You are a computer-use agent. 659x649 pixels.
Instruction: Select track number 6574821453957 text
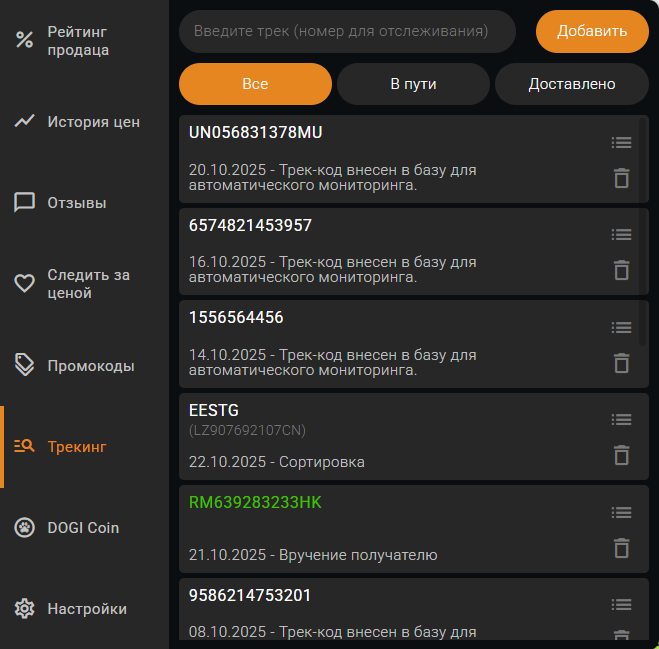coord(250,225)
